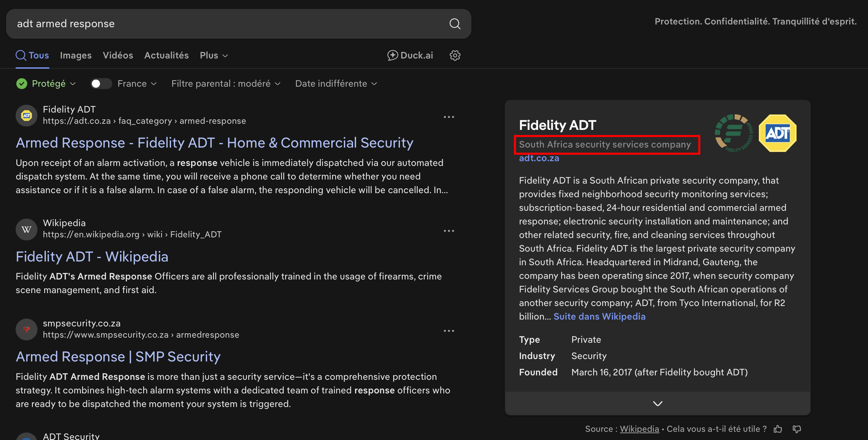
Task: Expand the Protégé protection dropdown
Action: (x=54, y=84)
